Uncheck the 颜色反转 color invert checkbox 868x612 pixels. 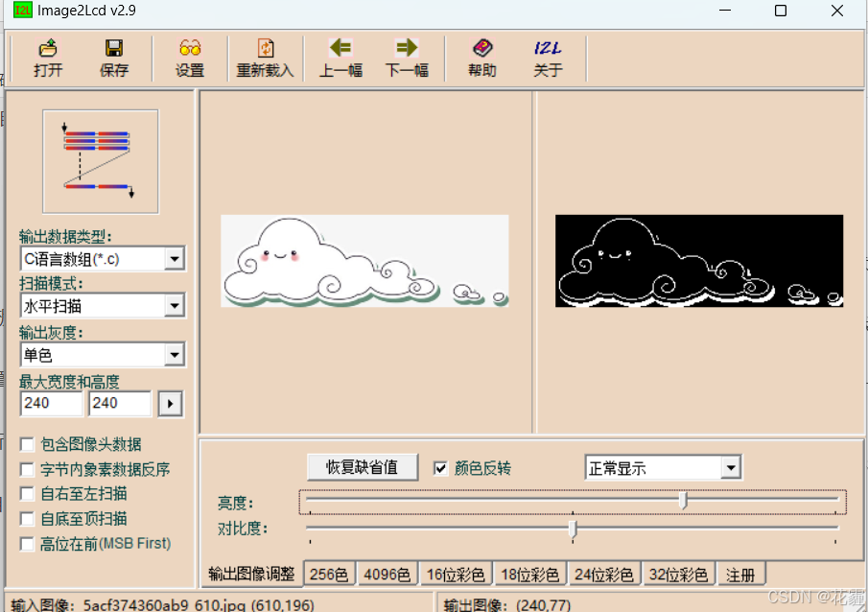[441, 467]
